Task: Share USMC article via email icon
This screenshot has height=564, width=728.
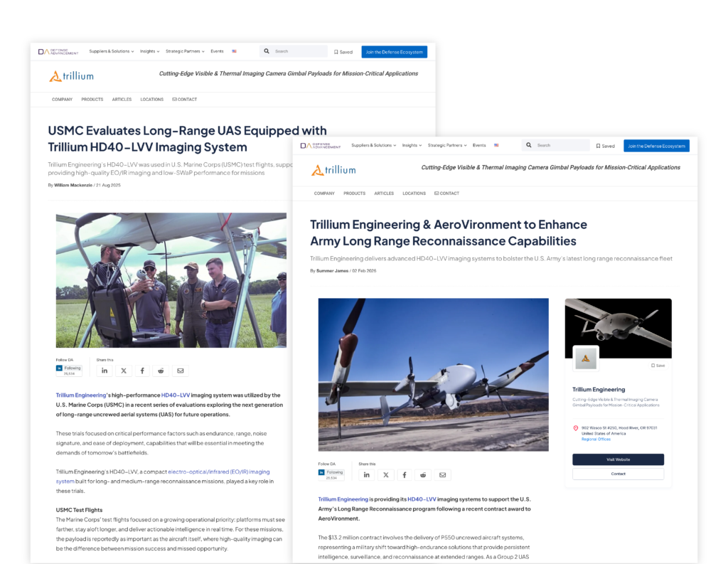Action: (181, 371)
